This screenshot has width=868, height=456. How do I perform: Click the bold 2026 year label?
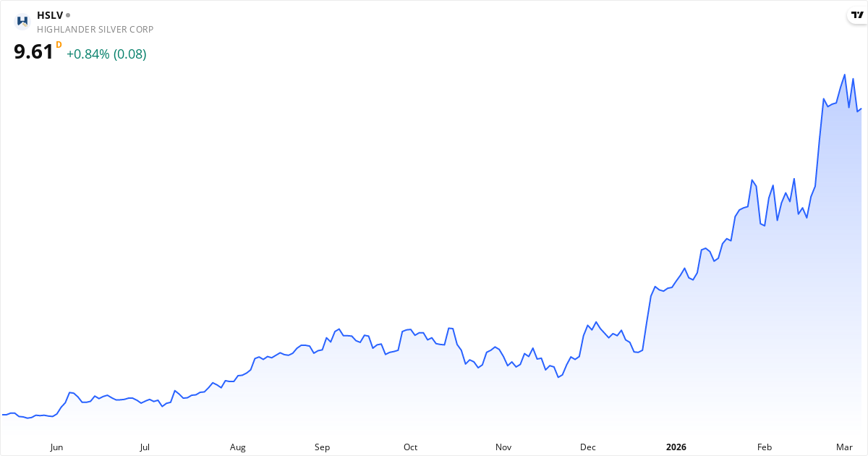coord(676,447)
